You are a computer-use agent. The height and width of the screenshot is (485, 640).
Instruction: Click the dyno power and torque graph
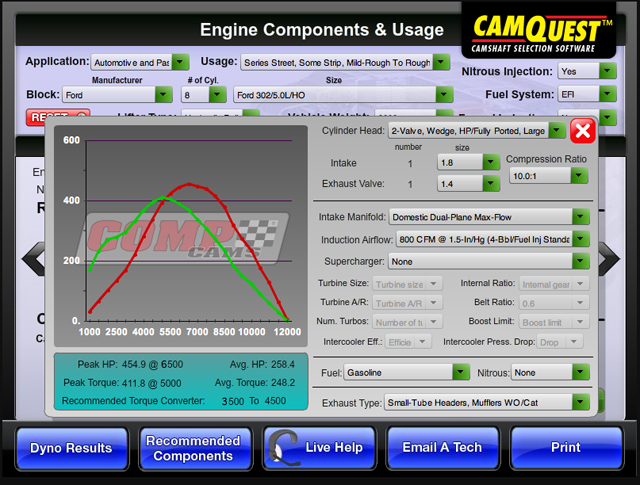point(181,236)
